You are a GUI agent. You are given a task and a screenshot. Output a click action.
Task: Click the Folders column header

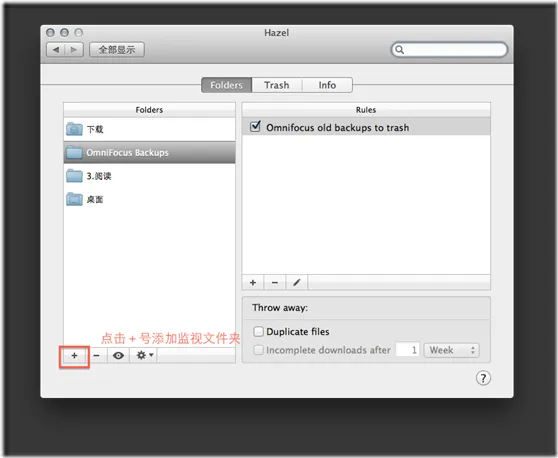point(149,110)
